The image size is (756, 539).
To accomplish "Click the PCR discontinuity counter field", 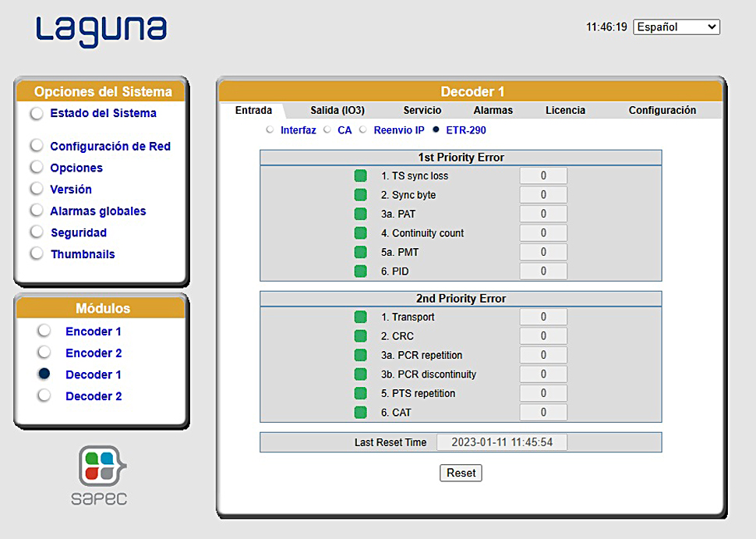I will 543,374.
